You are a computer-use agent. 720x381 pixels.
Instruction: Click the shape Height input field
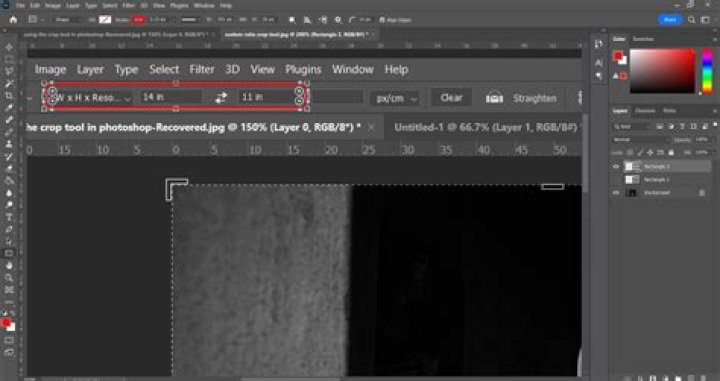click(x=269, y=20)
